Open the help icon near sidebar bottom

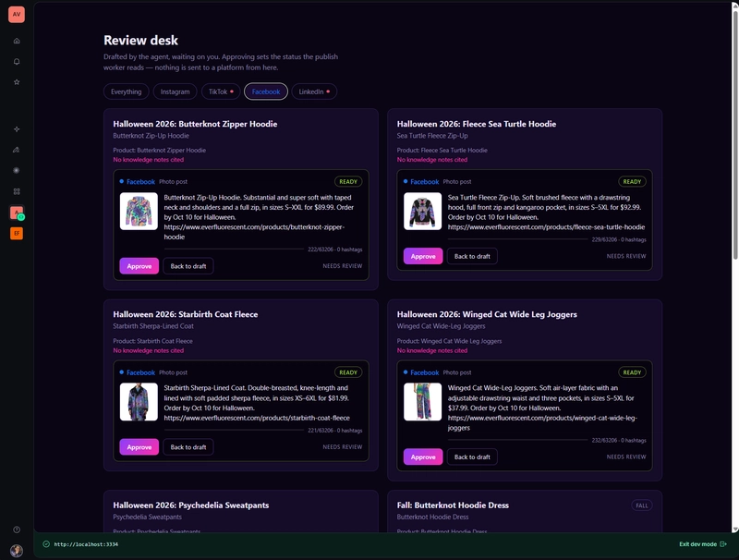tap(17, 530)
